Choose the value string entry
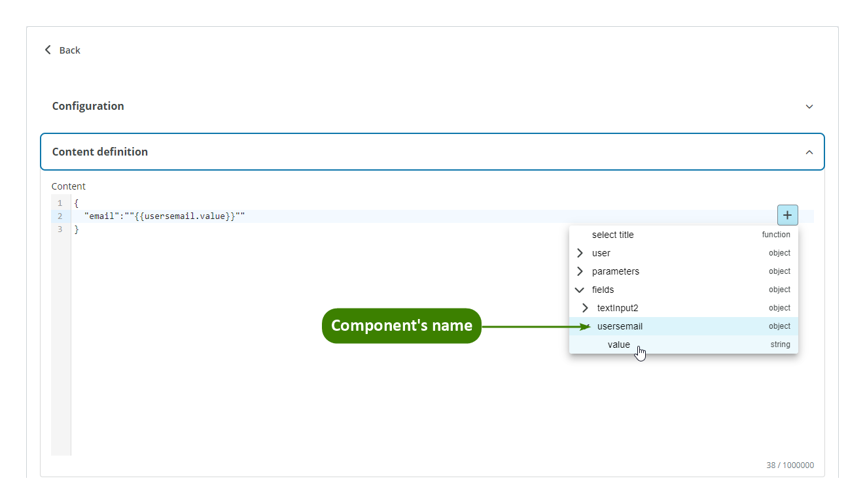 [618, 344]
